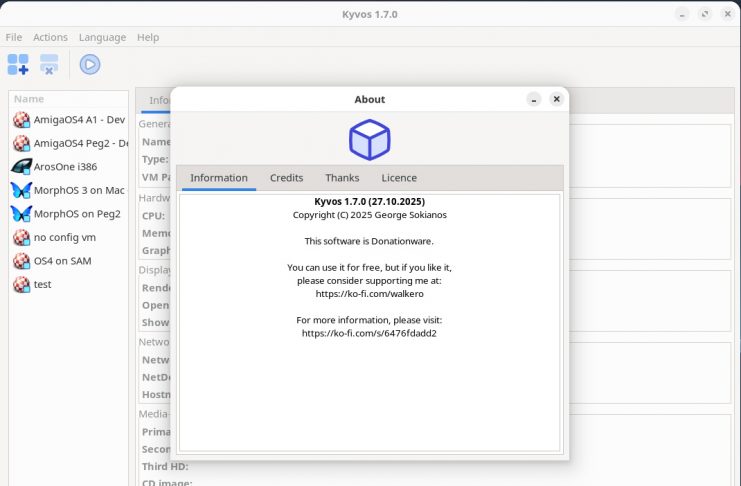The image size is (741, 486).
Task: Click 'This software is Donationware.' text
Action: [369, 241]
